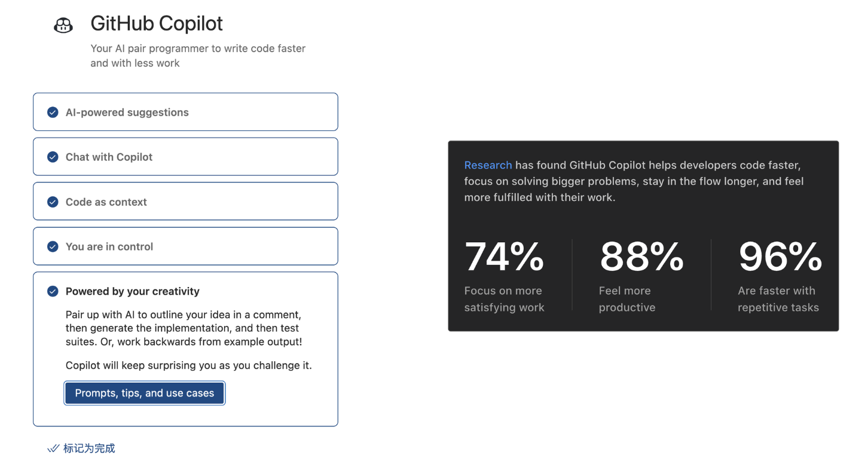The width and height of the screenshot is (868, 470).
Task: Click the checkmark icon beside Powered by your creativity
Action: click(x=53, y=291)
